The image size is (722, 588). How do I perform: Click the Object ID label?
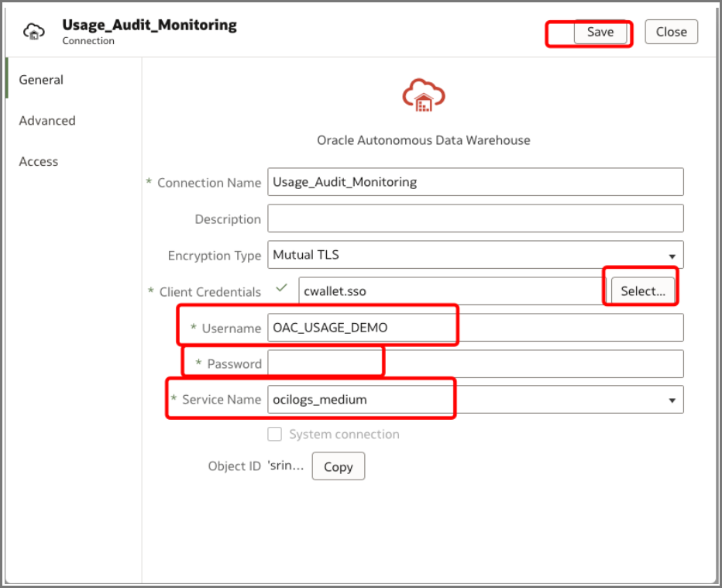[235, 466]
